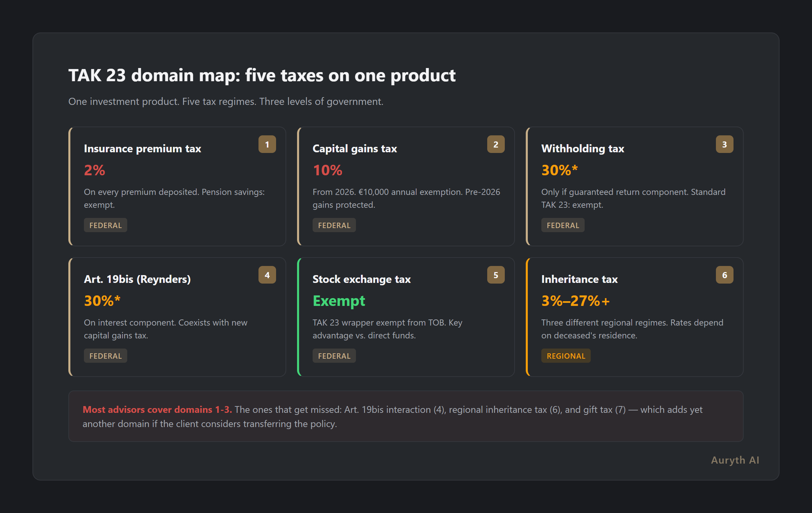Click the number 3 badge
Screen dimensions: 812x513
[724, 144]
